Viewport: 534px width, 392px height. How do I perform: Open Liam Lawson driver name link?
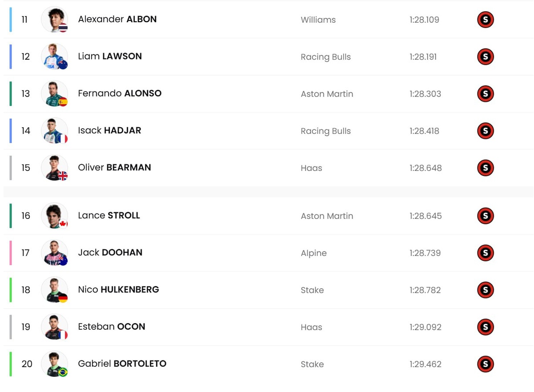tap(110, 56)
